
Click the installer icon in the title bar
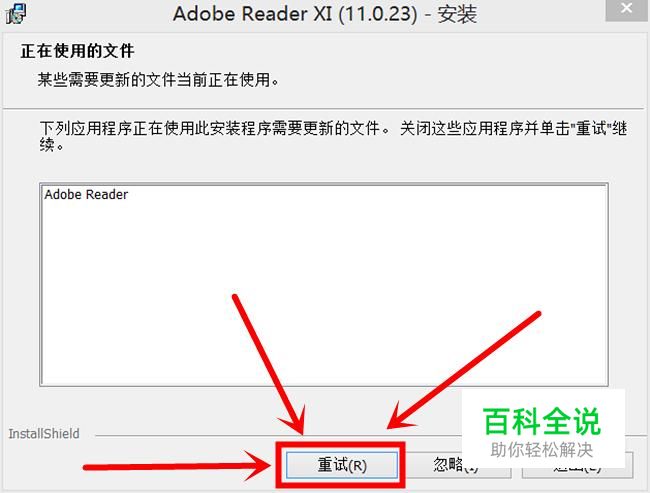(x=16, y=12)
